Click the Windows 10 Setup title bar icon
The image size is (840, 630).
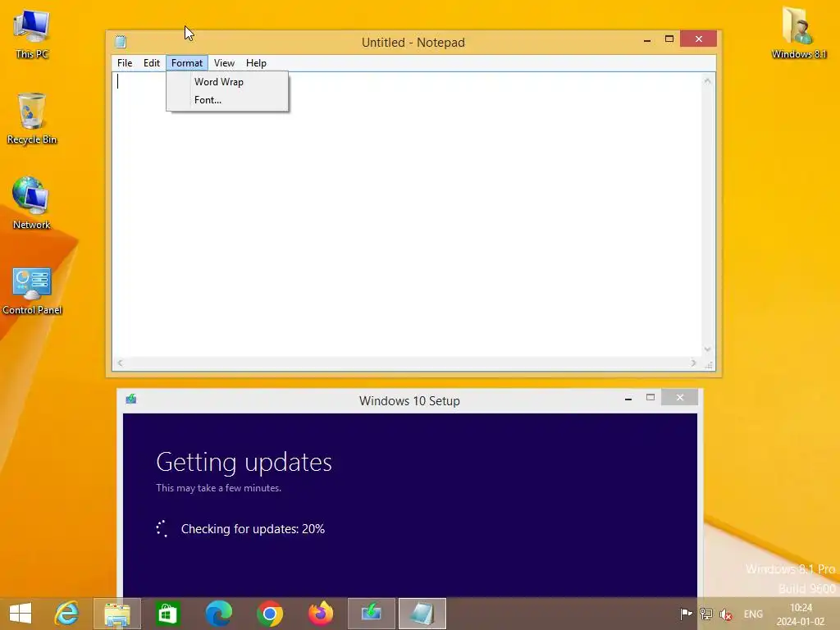point(131,399)
